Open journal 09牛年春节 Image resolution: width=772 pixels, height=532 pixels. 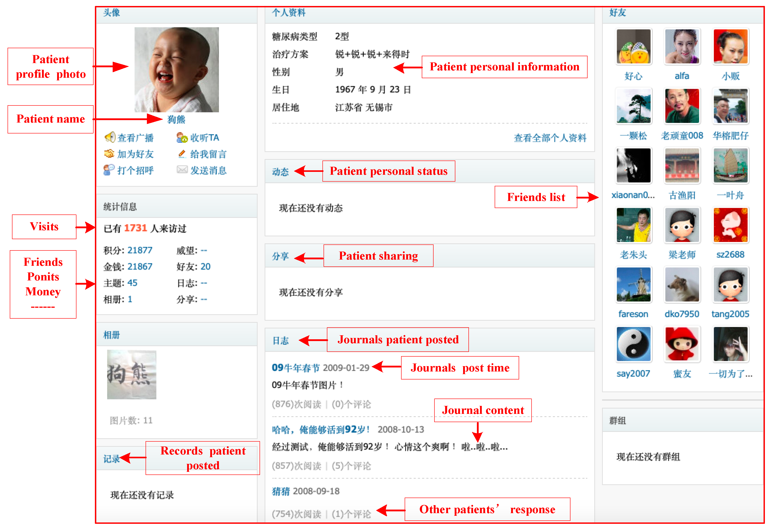[x=296, y=368]
